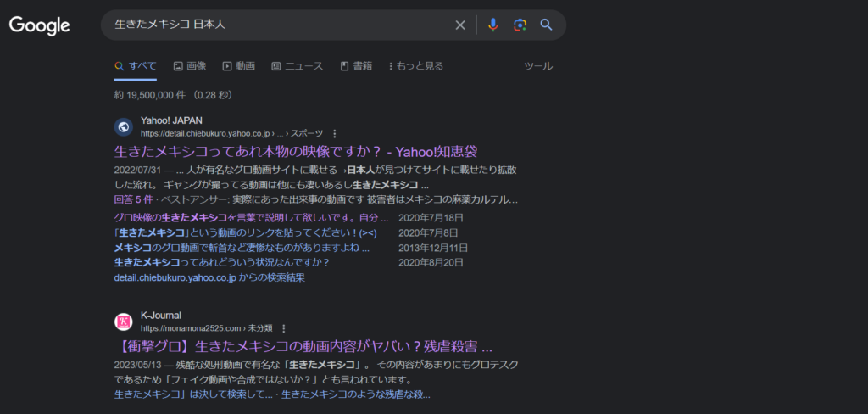Viewport: 868px width, 414px height.
Task: Click the monamona2525.com URL breadcrumb
Action: click(x=207, y=328)
